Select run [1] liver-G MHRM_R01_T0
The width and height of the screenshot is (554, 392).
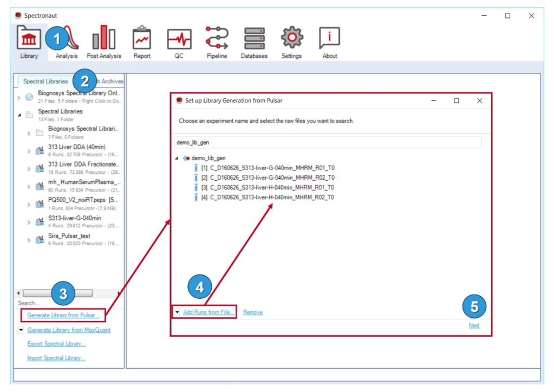[x=268, y=168]
